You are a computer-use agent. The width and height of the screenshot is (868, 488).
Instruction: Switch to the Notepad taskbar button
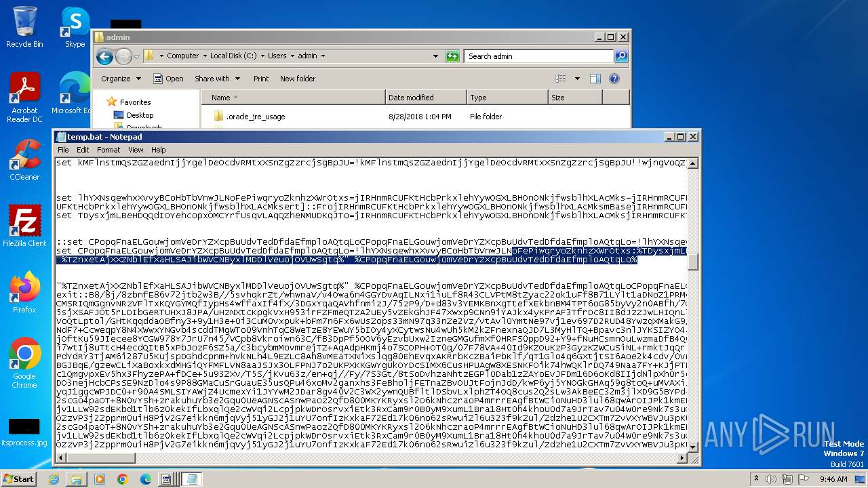tap(191, 479)
